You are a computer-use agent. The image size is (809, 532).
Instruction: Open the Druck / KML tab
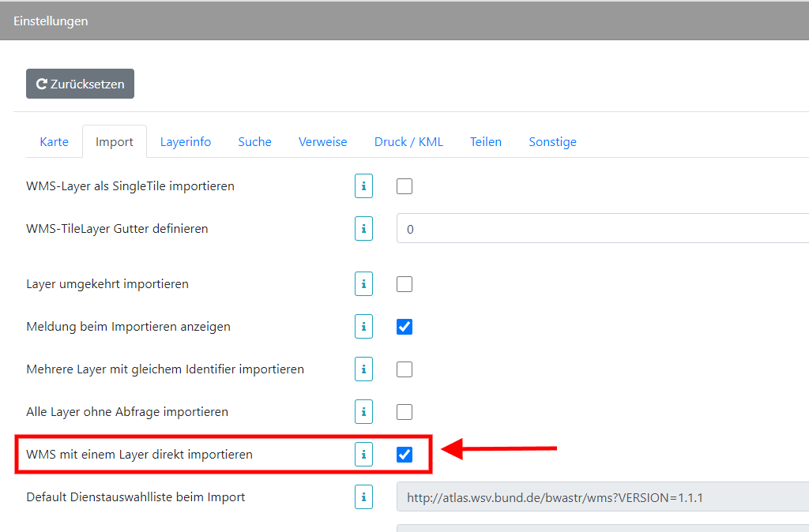[x=408, y=141]
